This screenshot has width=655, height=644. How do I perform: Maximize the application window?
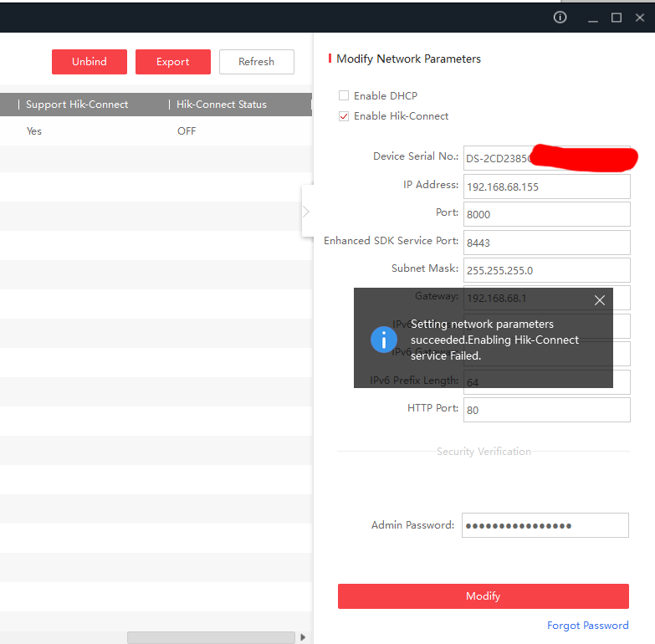click(617, 18)
